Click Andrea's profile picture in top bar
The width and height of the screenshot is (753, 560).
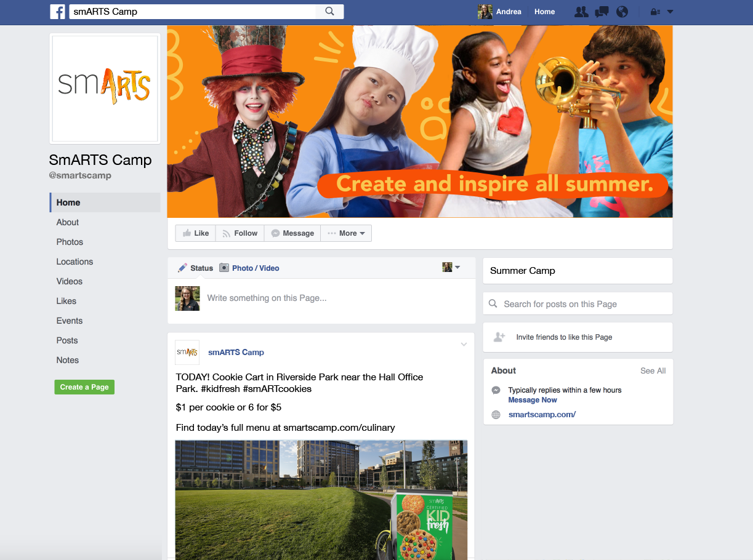pos(485,12)
